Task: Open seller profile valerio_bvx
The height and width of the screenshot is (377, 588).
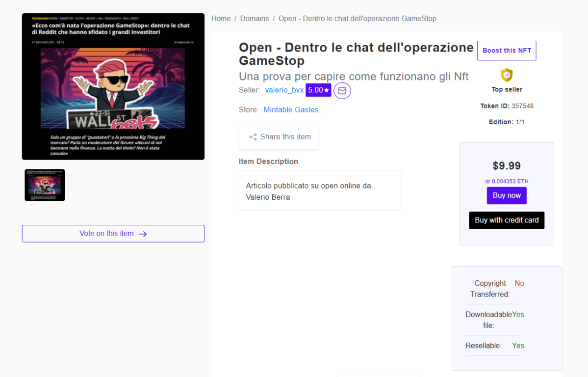Action: (284, 90)
